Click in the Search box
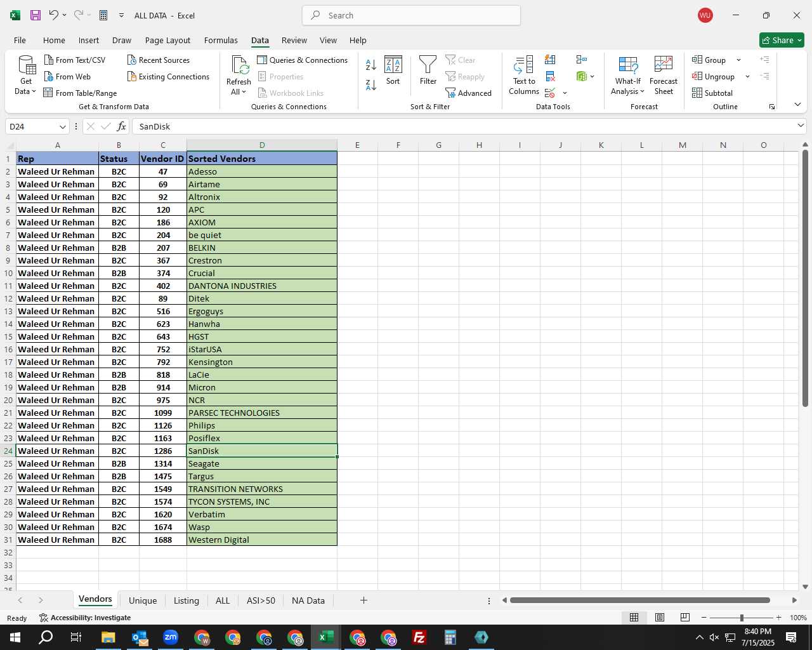The width and height of the screenshot is (812, 650). pyautogui.click(x=411, y=15)
